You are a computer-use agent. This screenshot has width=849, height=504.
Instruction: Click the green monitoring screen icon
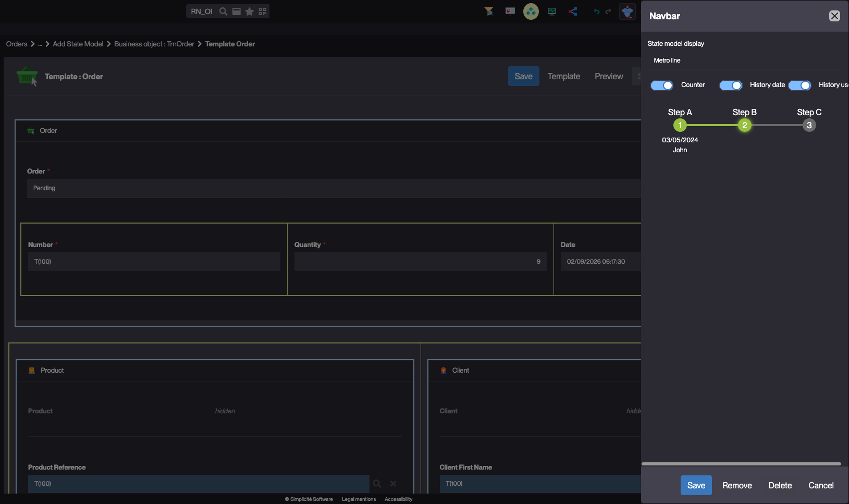coord(552,11)
